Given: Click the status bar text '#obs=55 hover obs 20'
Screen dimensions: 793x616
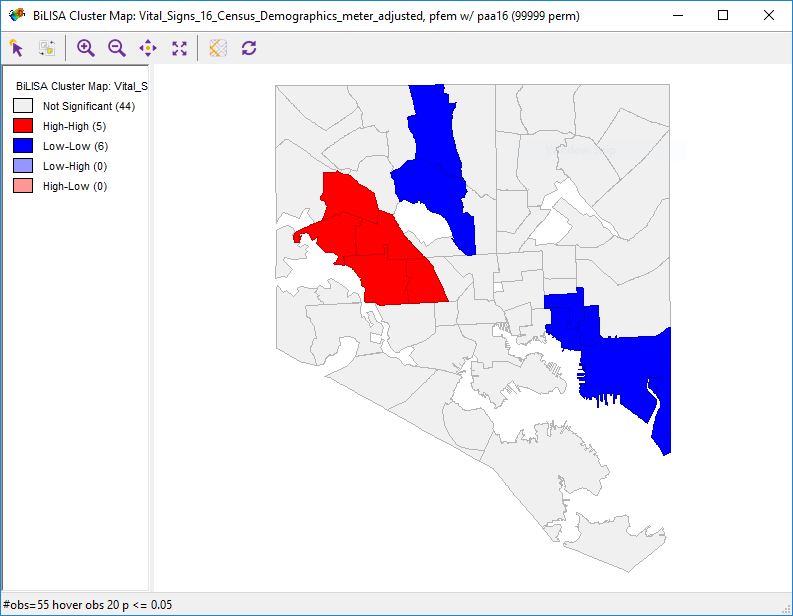Looking at the screenshot, I should coord(61,605).
